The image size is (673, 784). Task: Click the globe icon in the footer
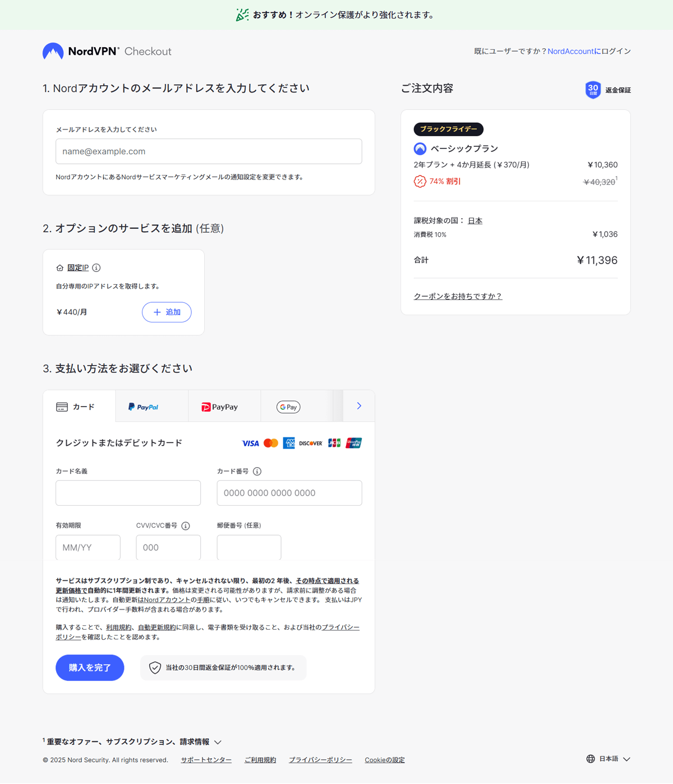[x=590, y=759]
